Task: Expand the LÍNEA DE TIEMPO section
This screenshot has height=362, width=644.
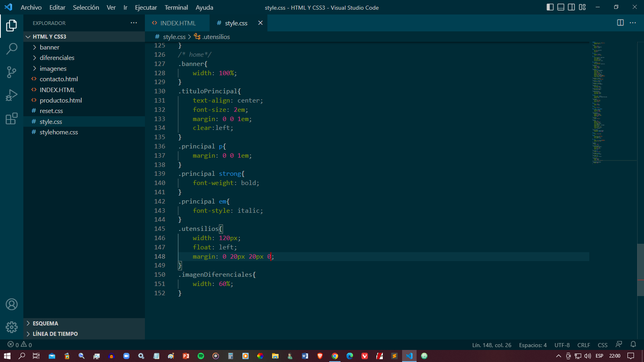Action: tap(84, 334)
